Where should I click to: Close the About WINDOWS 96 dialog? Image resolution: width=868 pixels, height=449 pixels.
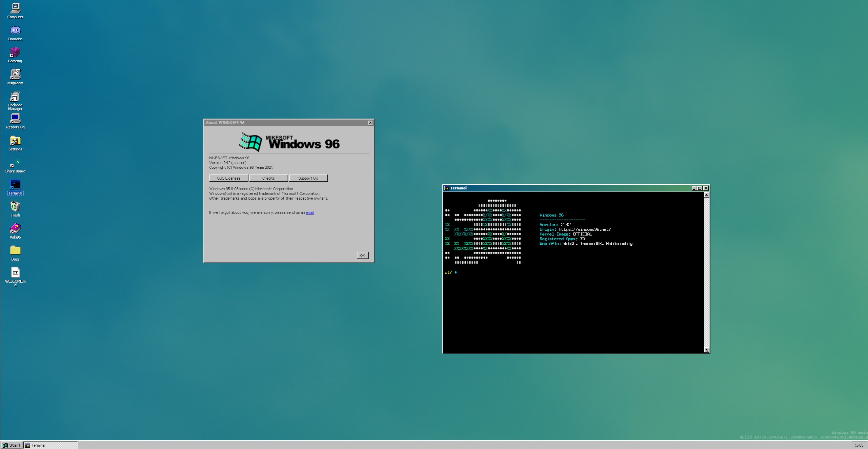pos(370,123)
